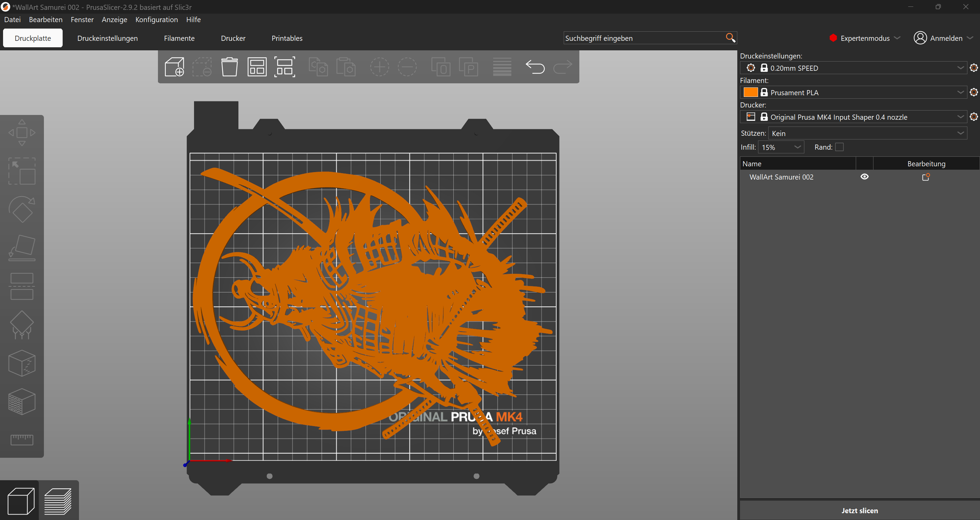Image resolution: width=980 pixels, height=520 pixels.
Task: Open the Stützen dropdown set to Kein
Action: (x=867, y=133)
